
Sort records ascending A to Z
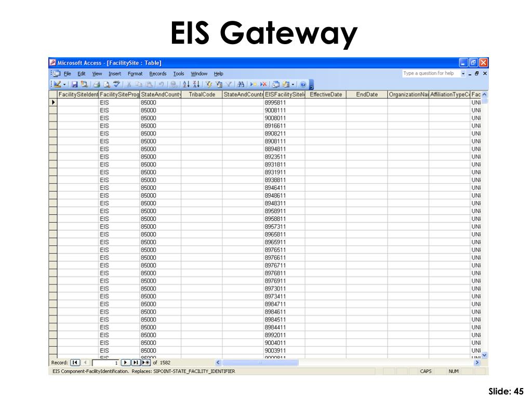(186, 84)
